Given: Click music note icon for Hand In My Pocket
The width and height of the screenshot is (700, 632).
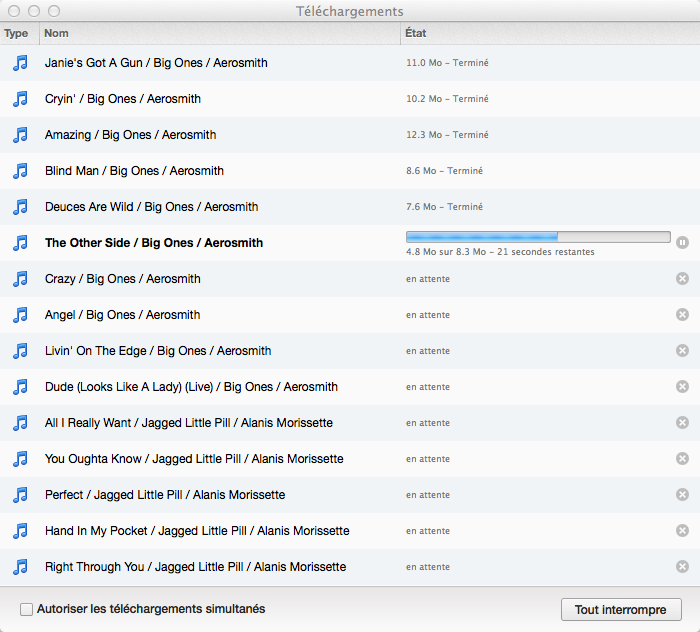Looking at the screenshot, I should click(20, 531).
